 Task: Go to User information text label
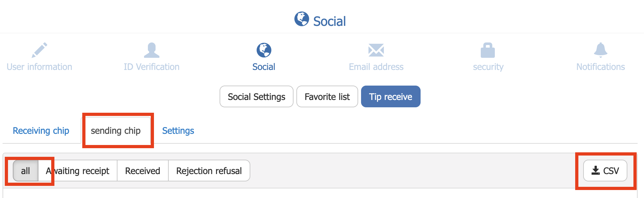[39, 67]
